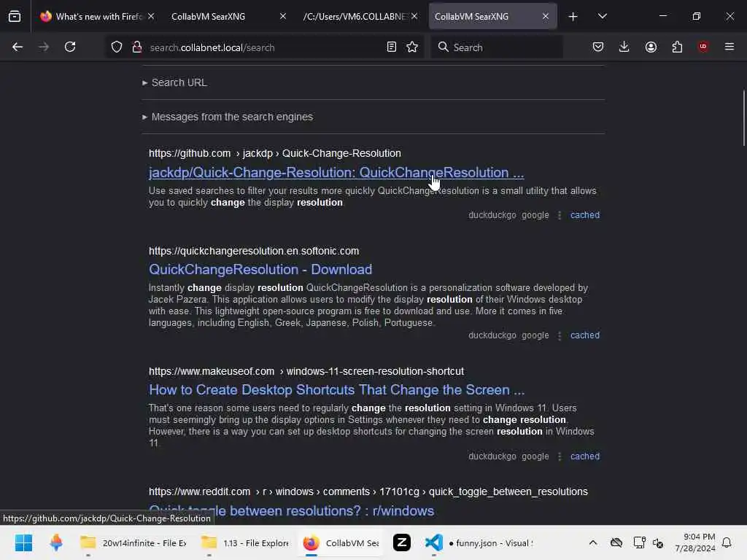Image resolution: width=747 pixels, height=560 pixels.
Task: Click quickchangeresolution.en.softonic.com URL text
Action: [254, 251]
